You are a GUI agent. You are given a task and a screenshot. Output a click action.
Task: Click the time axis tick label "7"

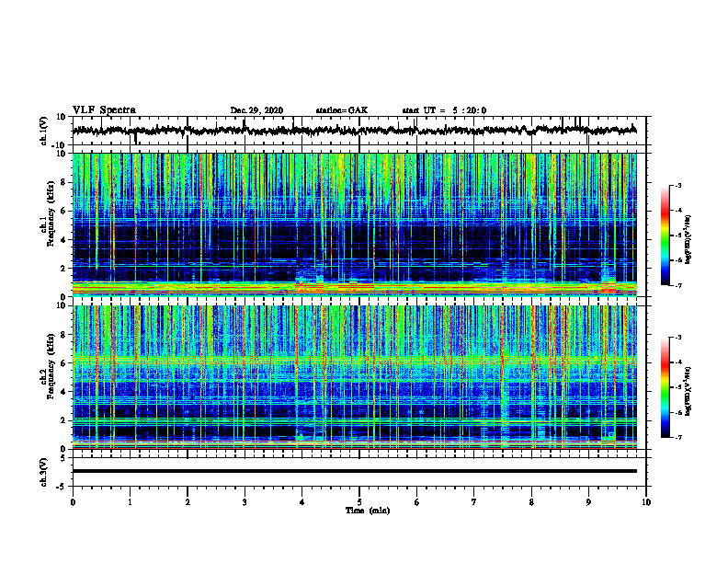[474, 502]
